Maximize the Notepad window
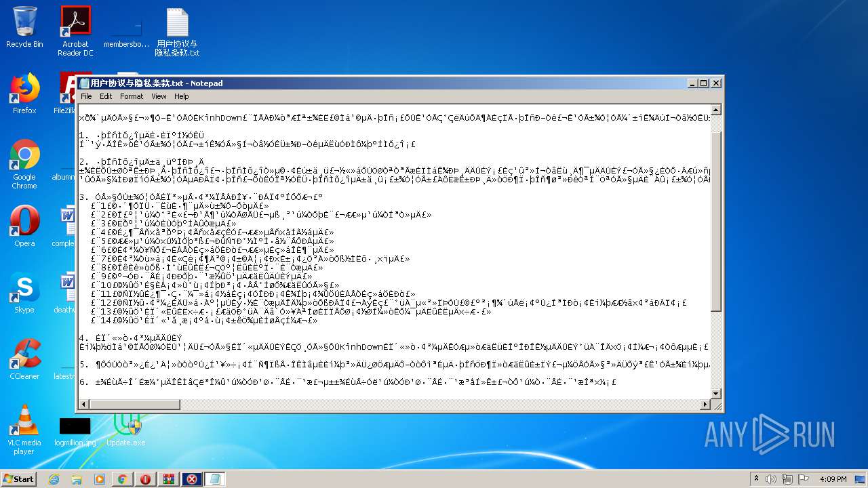Viewport: 868px width, 488px height. [704, 83]
